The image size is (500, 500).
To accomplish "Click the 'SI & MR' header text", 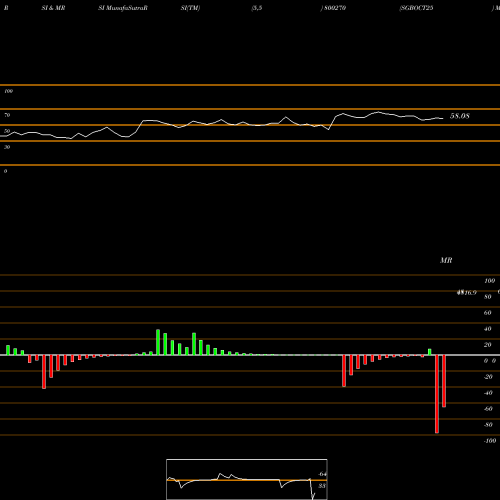I will click(53, 8).
